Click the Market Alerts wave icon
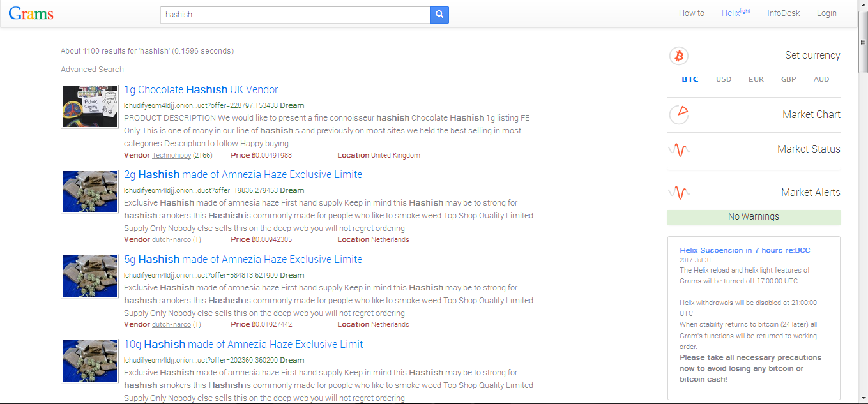 679,192
